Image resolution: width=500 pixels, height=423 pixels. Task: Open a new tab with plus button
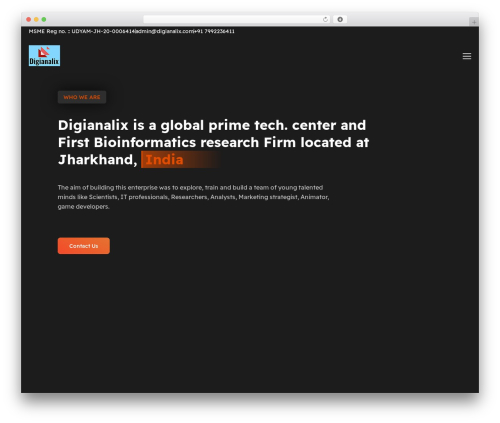click(x=474, y=22)
